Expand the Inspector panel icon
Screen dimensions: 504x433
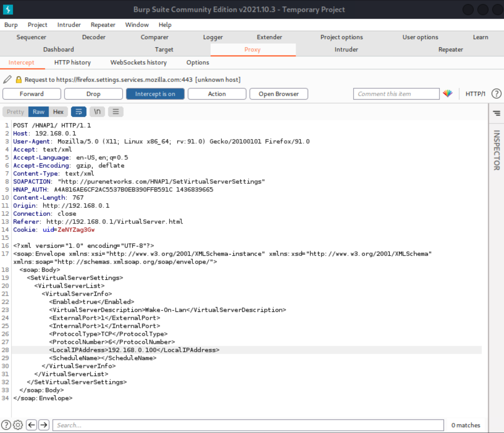[x=497, y=113]
